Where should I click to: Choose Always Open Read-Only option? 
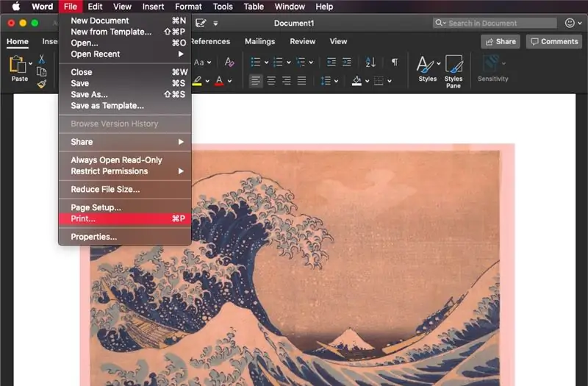point(125,160)
